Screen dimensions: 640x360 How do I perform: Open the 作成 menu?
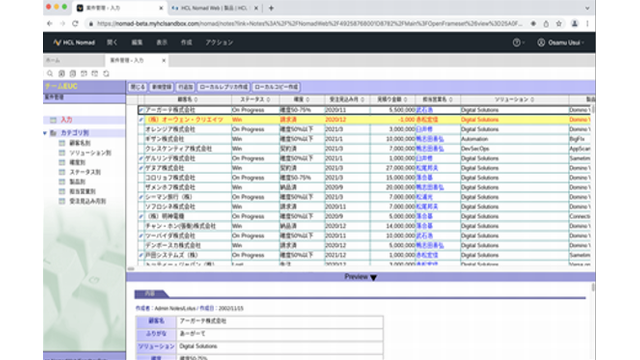coord(187,42)
